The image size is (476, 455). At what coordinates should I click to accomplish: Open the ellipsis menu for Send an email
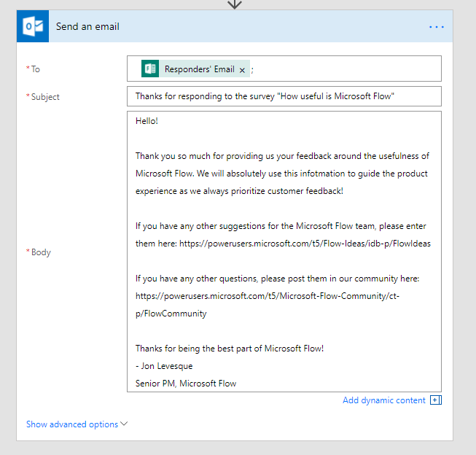436,27
